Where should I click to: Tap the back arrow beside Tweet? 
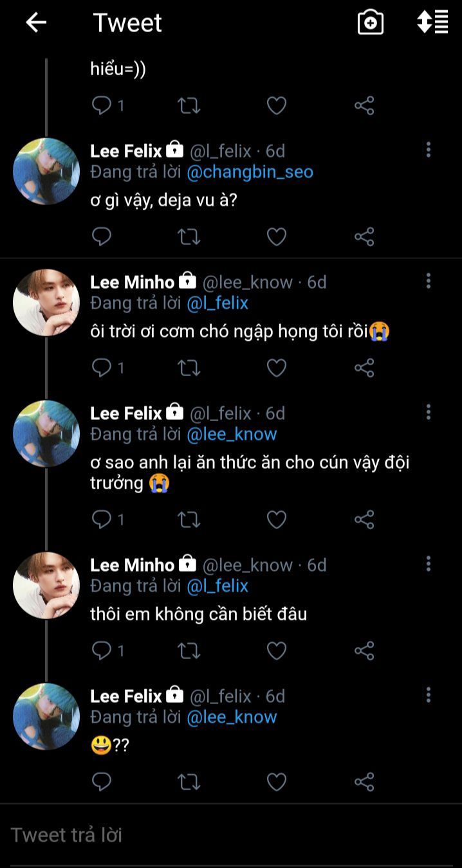[36, 23]
